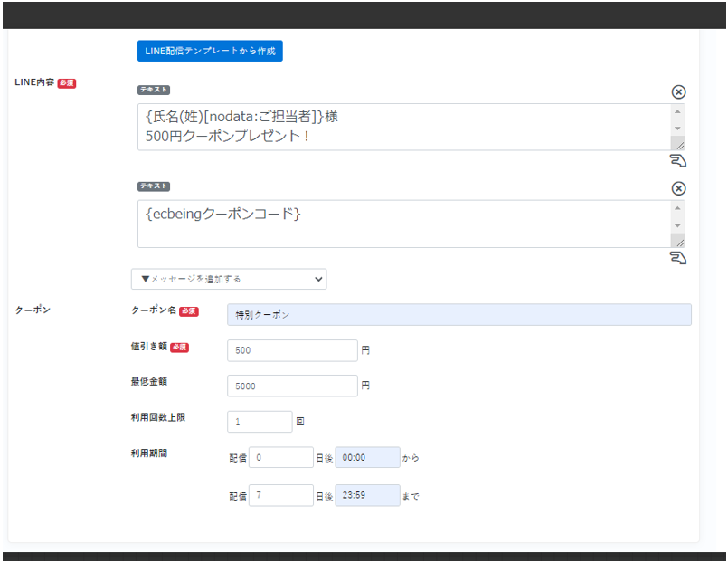Click the resize handle of the ecbeing textarea
The height and width of the screenshot is (563, 728).
point(679,241)
